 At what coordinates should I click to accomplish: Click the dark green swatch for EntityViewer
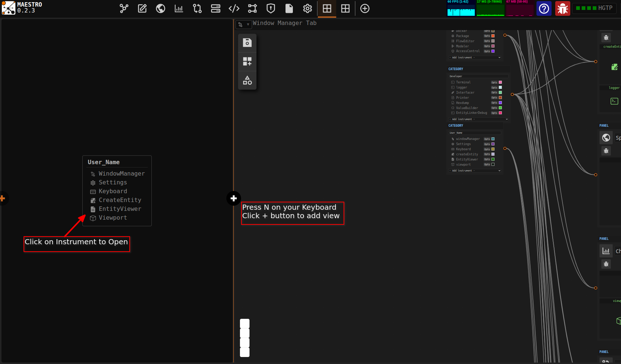(x=493, y=159)
